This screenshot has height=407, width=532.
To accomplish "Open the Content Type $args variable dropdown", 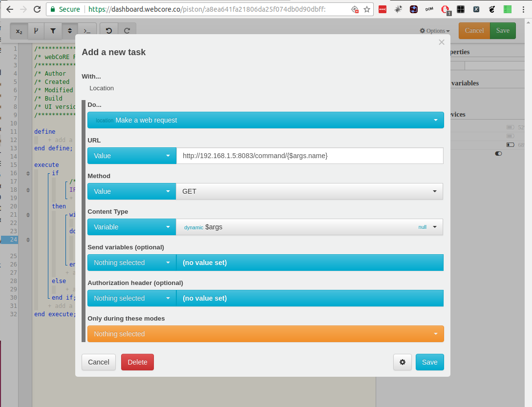I will [x=309, y=227].
